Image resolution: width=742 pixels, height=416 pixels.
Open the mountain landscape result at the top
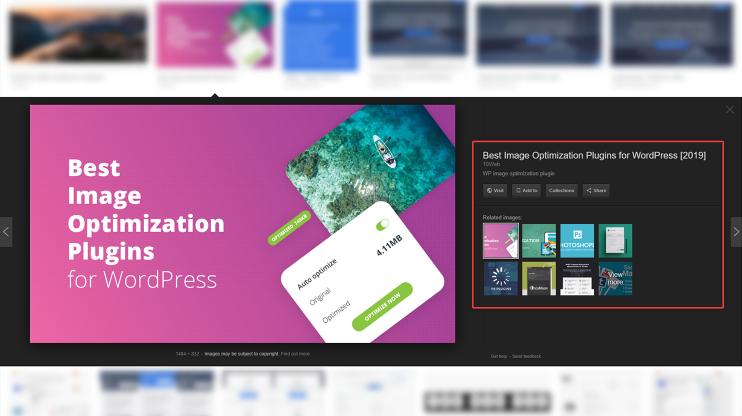pos(78,36)
